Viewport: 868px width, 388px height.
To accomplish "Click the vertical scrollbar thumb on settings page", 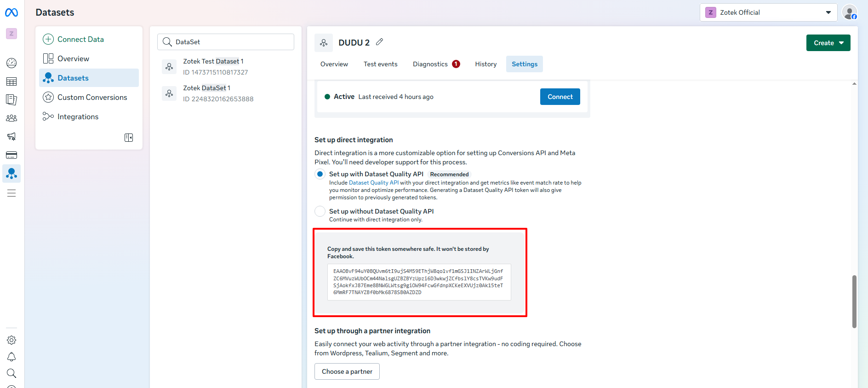I will click(x=854, y=301).
